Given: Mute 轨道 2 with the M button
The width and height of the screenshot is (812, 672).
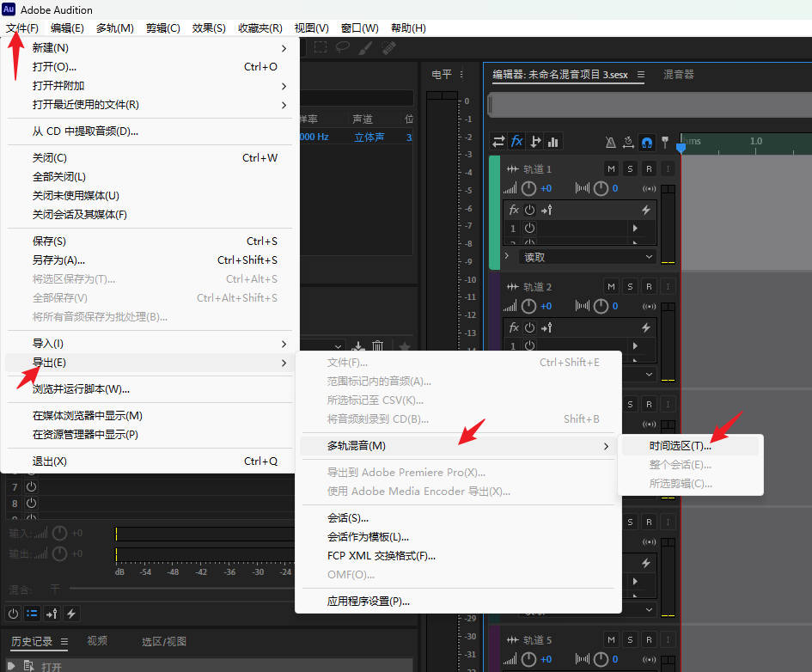Looking at the screenshot, I should tap(611, 287).
